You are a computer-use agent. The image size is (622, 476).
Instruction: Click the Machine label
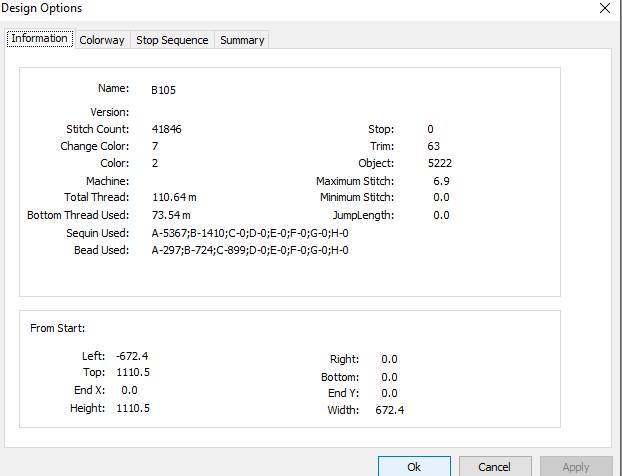coord(108,181)
